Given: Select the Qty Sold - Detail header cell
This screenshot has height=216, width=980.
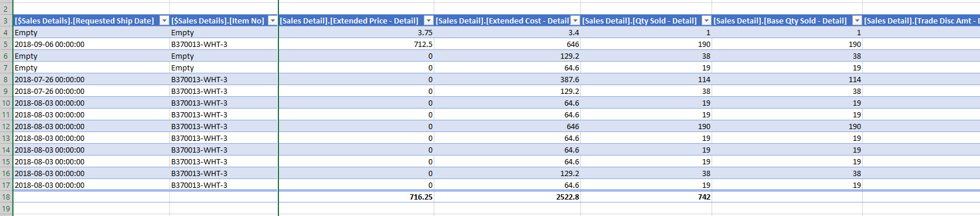Looking at the screenshot, I should [x=646, y=21].
